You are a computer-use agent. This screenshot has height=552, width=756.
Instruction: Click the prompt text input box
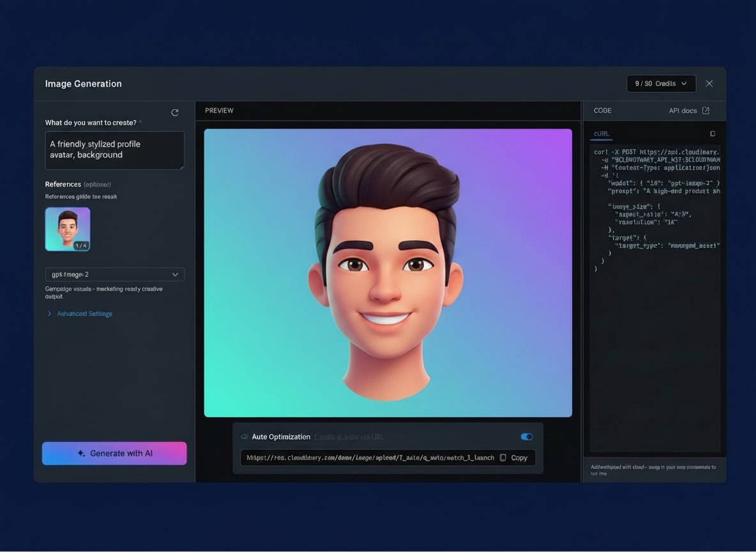[x=115, y=150]
